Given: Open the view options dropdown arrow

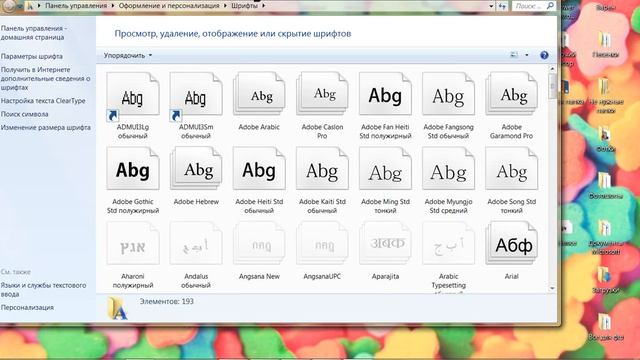Looking at the screenshot, I should [527, 55].
